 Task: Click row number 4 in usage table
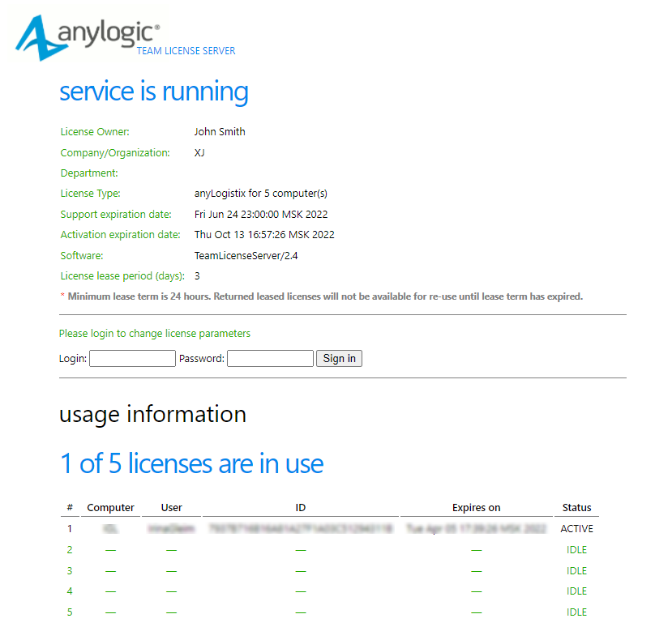pos(70,591)
